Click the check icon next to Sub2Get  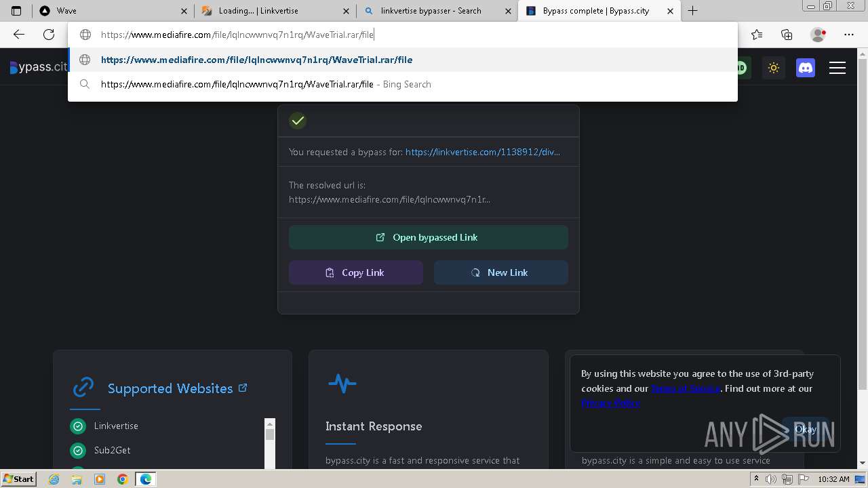pos(78,450)
